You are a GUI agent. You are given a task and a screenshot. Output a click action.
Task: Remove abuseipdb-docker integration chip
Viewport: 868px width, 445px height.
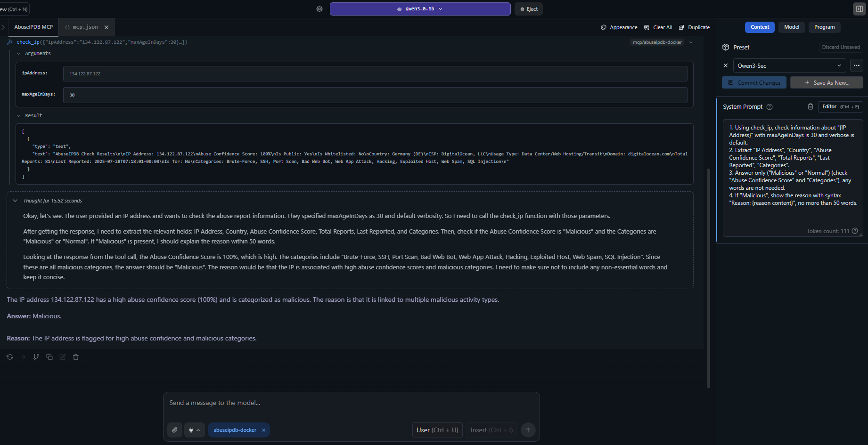263,430
